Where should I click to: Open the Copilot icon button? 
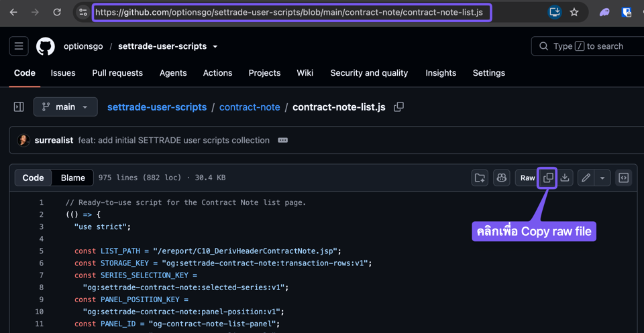coord(502,178)
